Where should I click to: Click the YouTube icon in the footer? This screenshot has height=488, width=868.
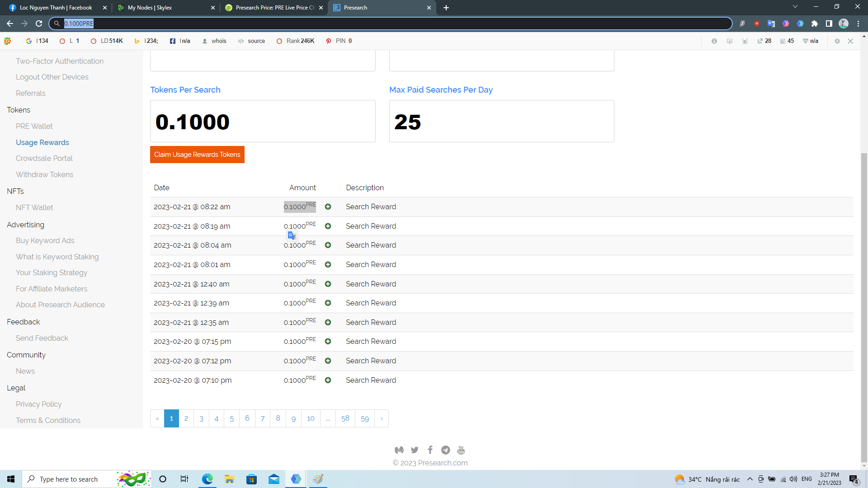[x=461, y=450]
